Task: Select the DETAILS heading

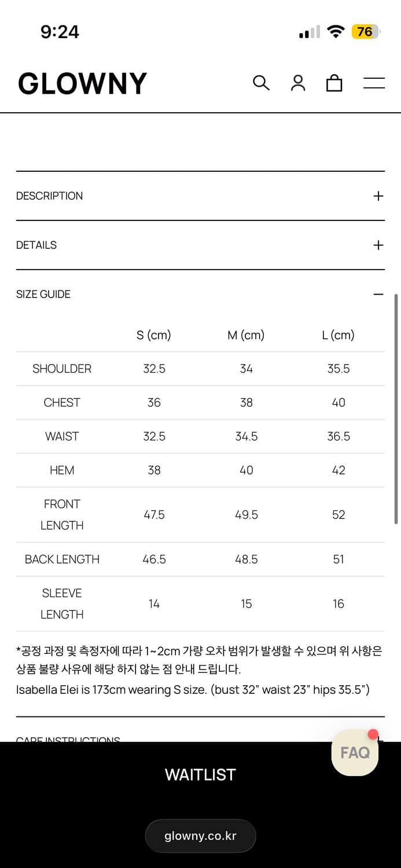Action: tap(36, 245)
